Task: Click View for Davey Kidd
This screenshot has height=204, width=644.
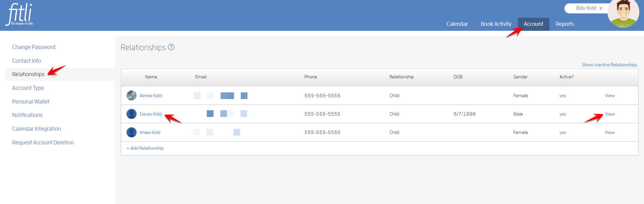Action: 610,114
